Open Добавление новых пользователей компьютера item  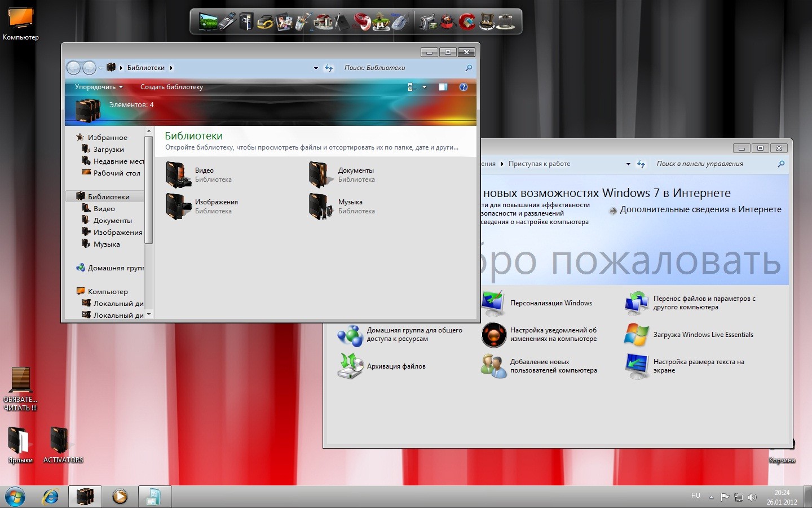point(553,366)
